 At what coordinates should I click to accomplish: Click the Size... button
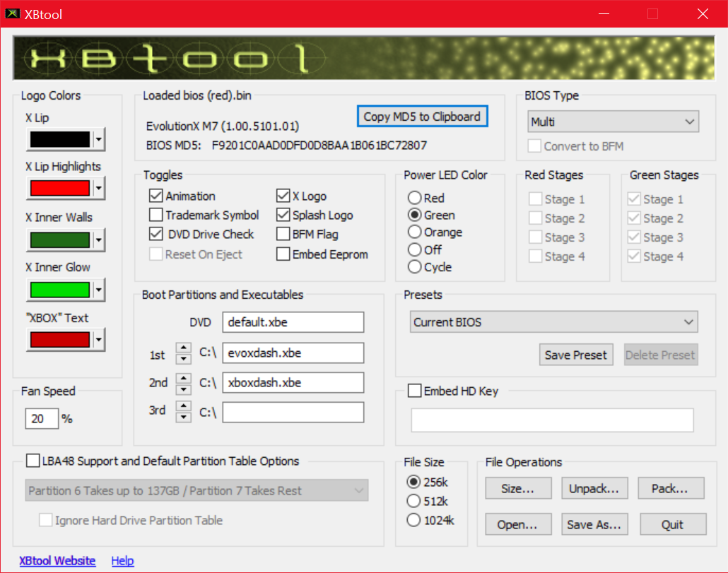click(518, 488)
